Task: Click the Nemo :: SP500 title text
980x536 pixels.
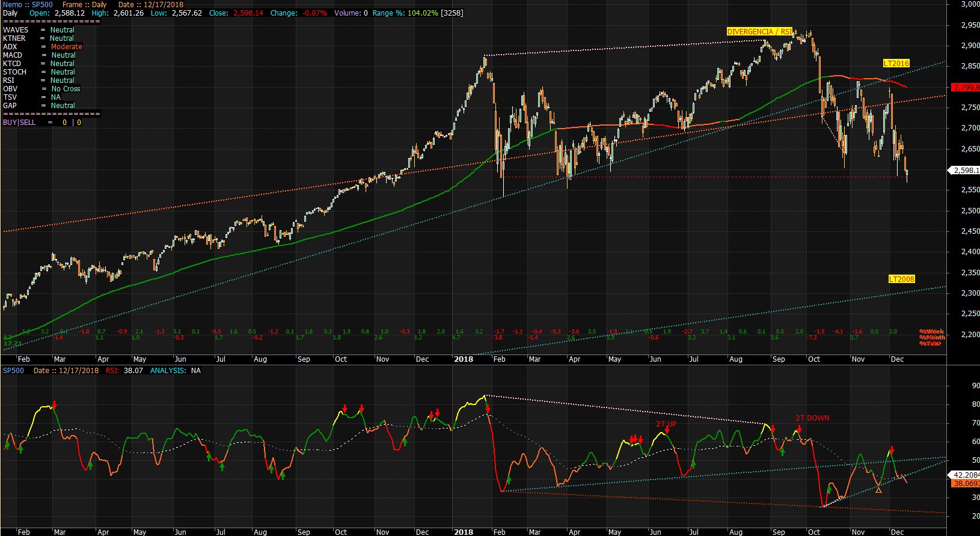Action: (28, 4)
